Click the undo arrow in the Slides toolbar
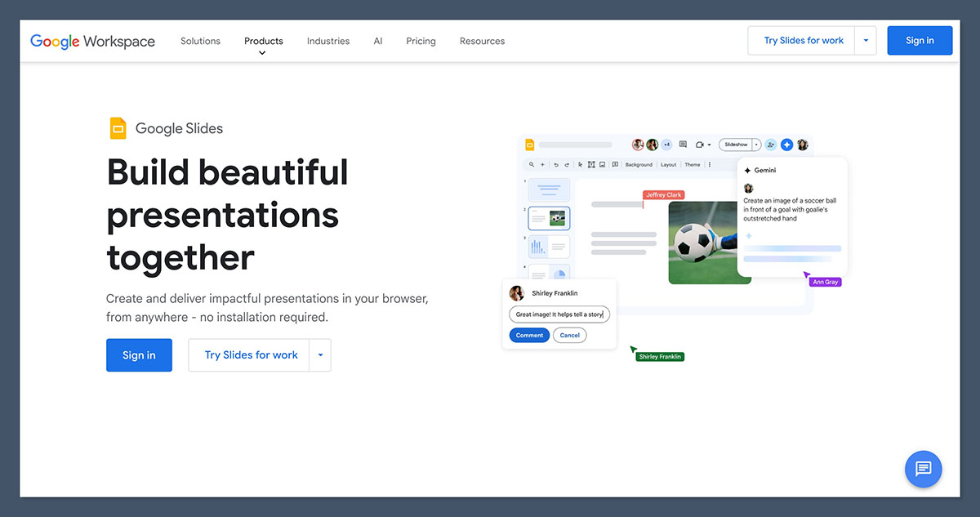Image resolution: width=980 pixels, height=517 pixels. tap(556, 165)
